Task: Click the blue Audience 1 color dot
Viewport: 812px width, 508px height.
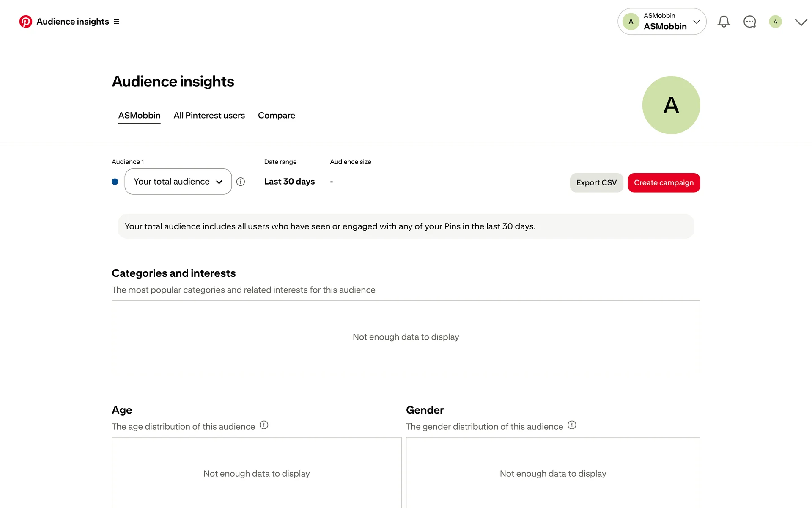Action: tap(115, 182)
